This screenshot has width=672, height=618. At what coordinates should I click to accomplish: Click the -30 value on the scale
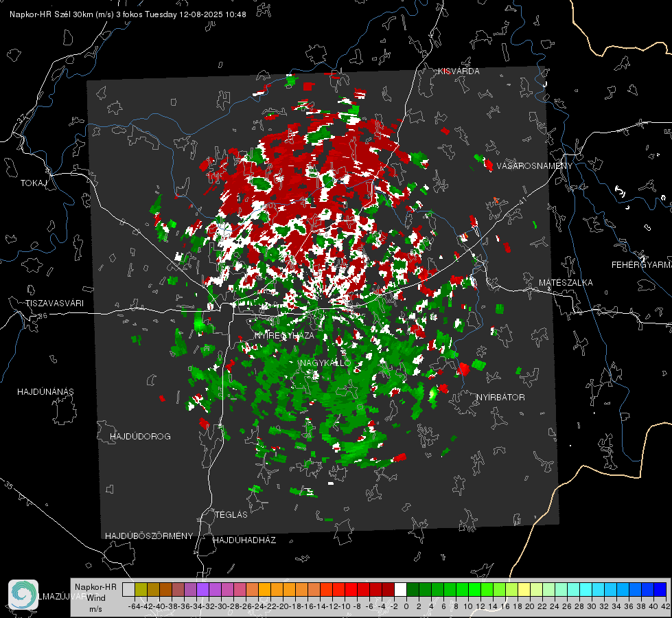(x=221, y=606)
